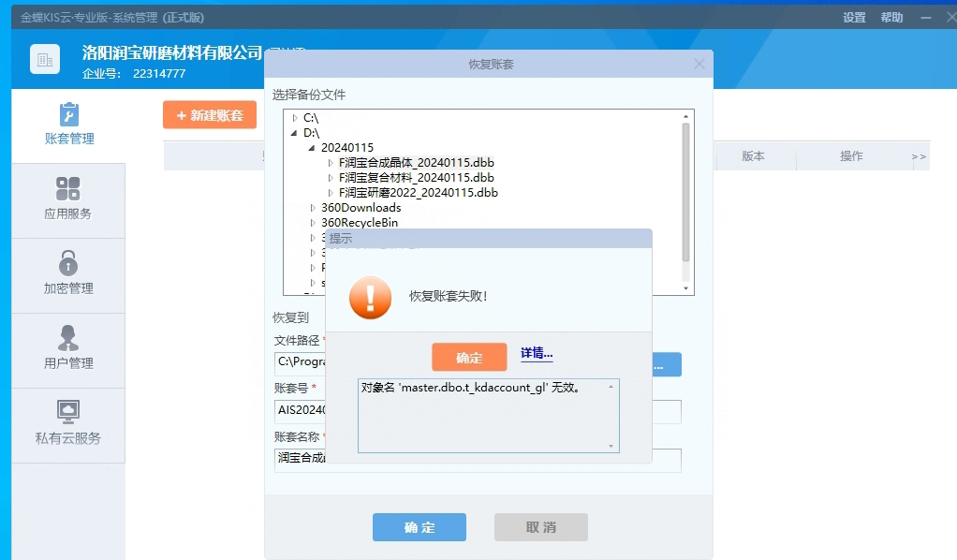Collapse the 20240115 folder node

(312, 148)
